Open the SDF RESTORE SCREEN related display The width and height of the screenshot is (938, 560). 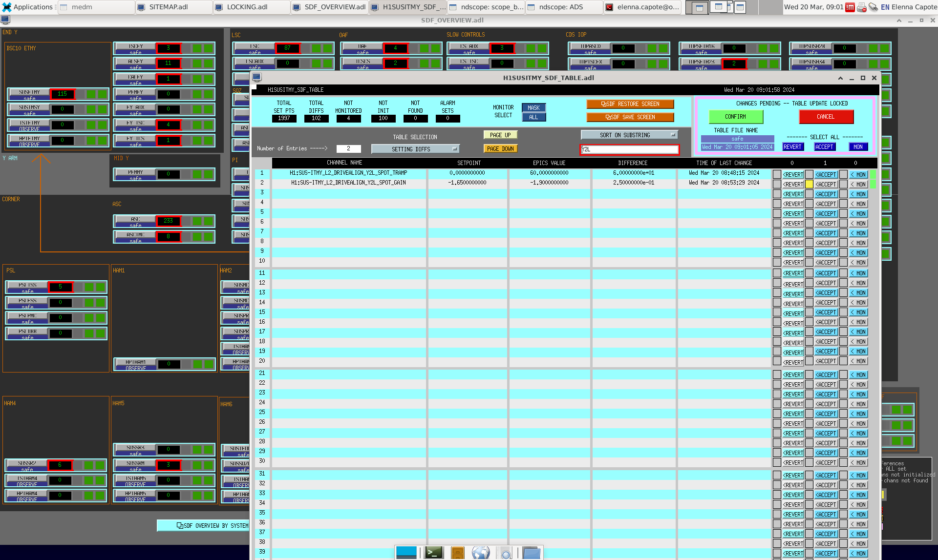(x=630, y=104)
